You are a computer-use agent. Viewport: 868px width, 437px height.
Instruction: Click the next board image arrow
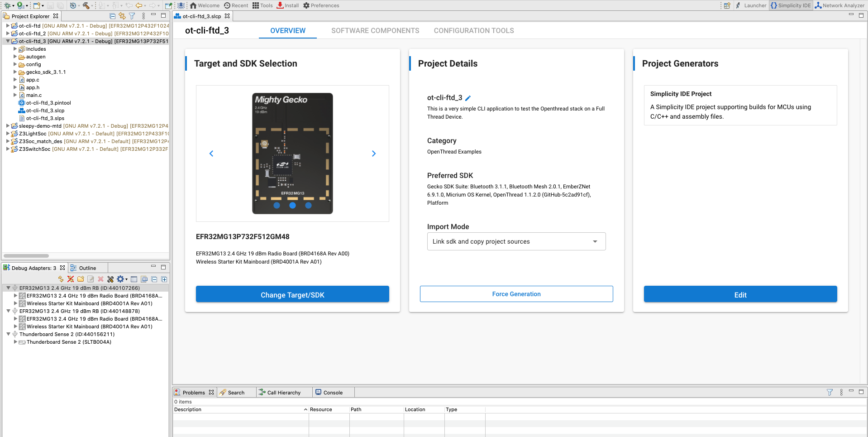(x=373, y=154)
